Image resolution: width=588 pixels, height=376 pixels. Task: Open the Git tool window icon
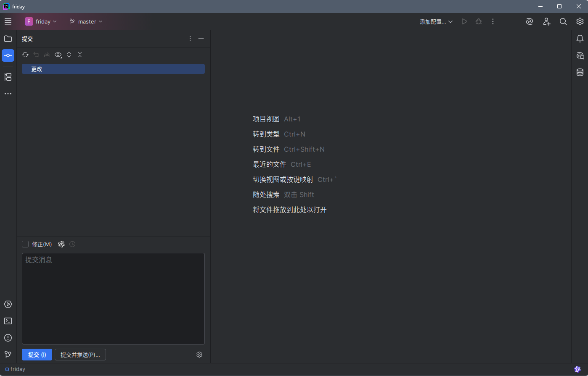point(8,355)
